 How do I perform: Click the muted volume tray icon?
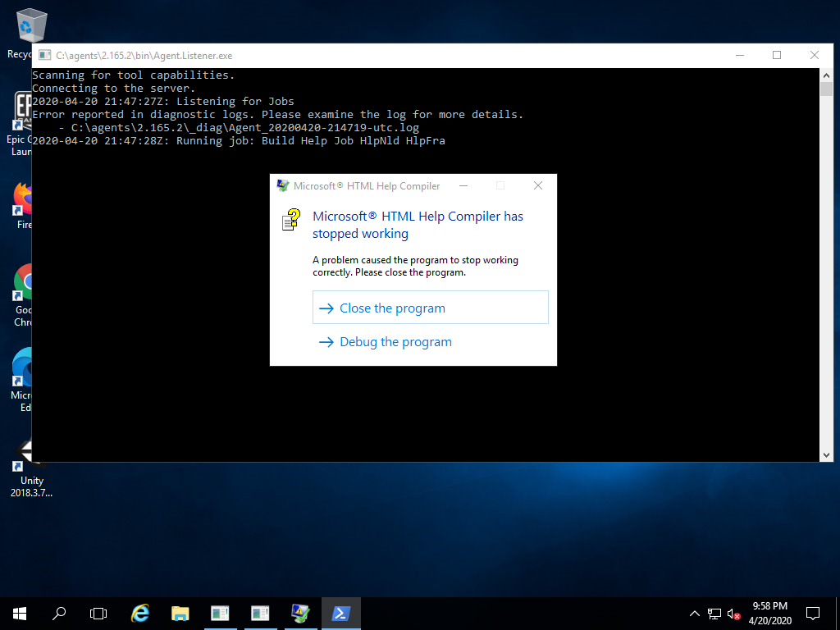[734, 614]
